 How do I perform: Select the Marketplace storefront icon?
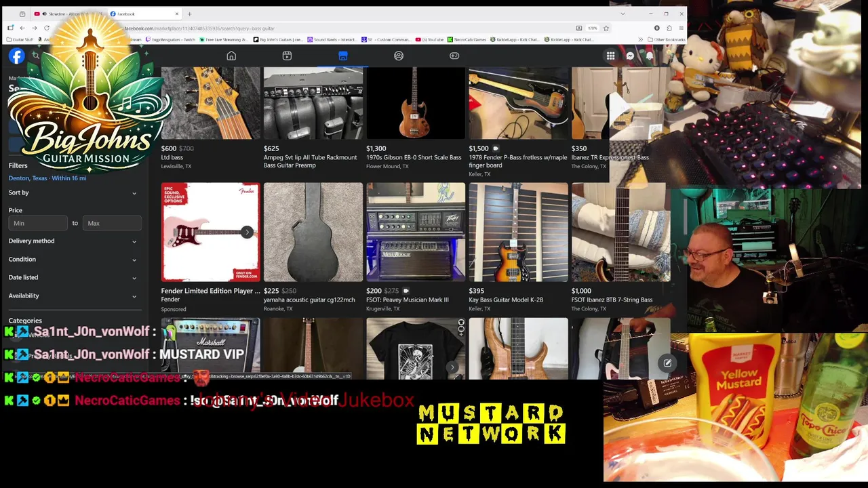click(x=342, y=56)
